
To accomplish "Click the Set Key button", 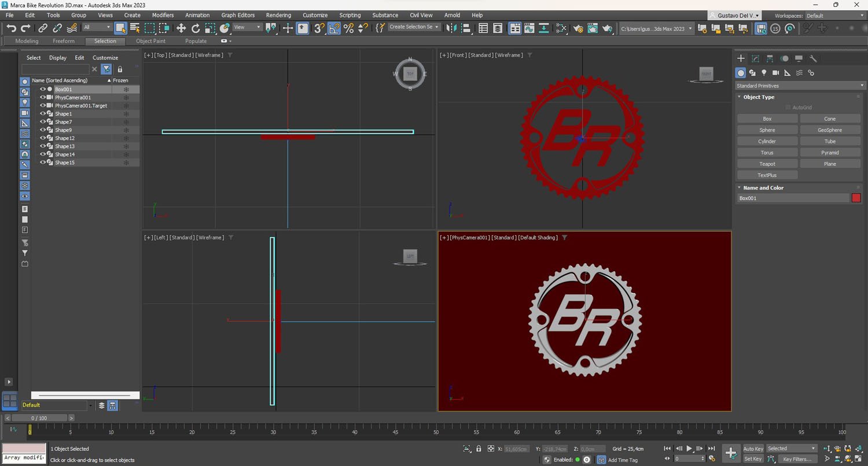I will (753, 459).
